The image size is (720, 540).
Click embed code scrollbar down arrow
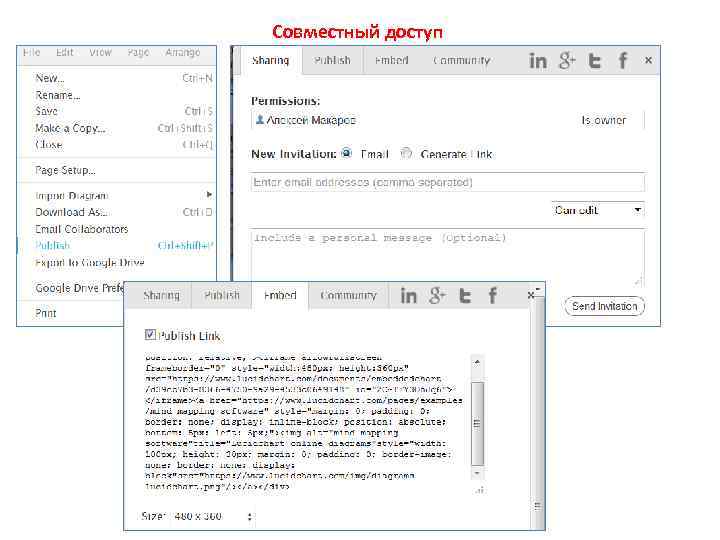tap(478, 473)
